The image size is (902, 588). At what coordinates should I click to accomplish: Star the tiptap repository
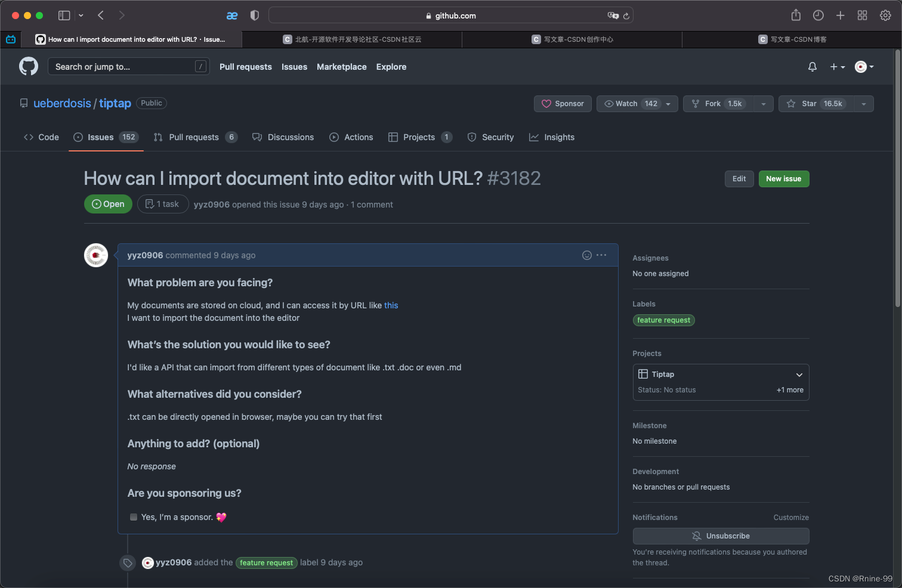point(816,104)
